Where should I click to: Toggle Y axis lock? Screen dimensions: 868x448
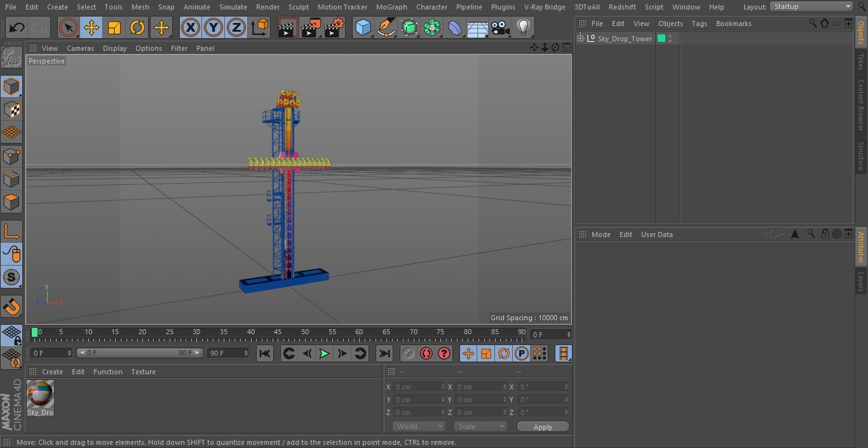pyautogui.click(x=214, y=27)
